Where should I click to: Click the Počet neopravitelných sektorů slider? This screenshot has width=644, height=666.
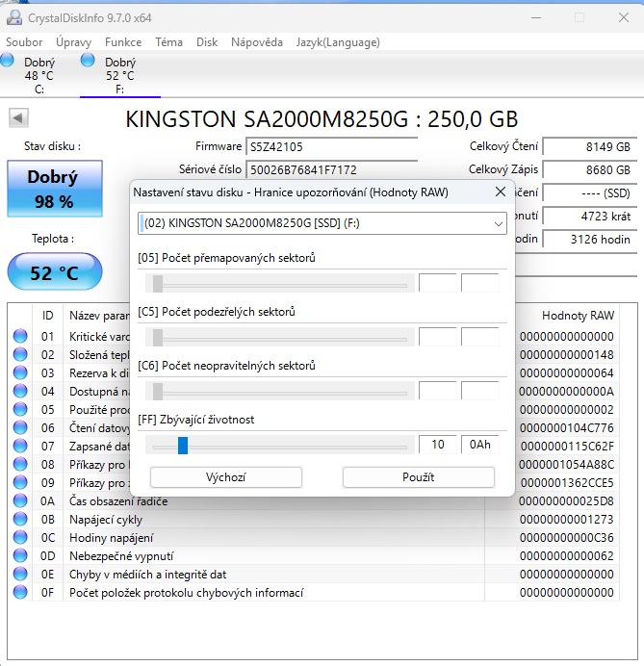pos(279,391)
